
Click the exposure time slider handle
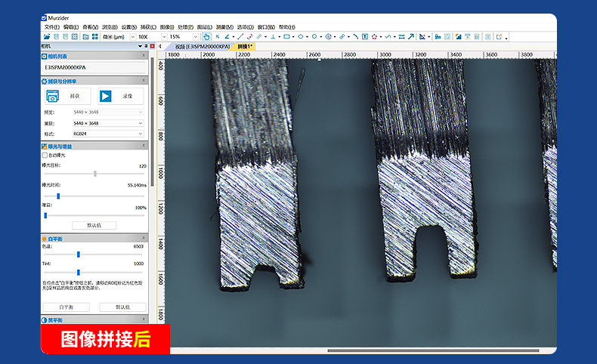pyautogui.click(x=58, y=196)
